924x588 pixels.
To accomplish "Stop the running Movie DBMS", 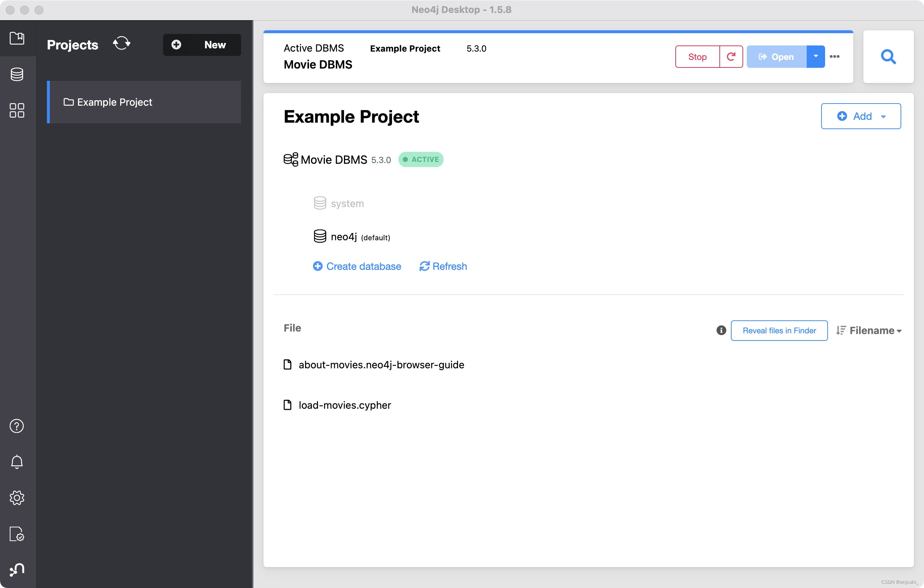I will point(697,56).
